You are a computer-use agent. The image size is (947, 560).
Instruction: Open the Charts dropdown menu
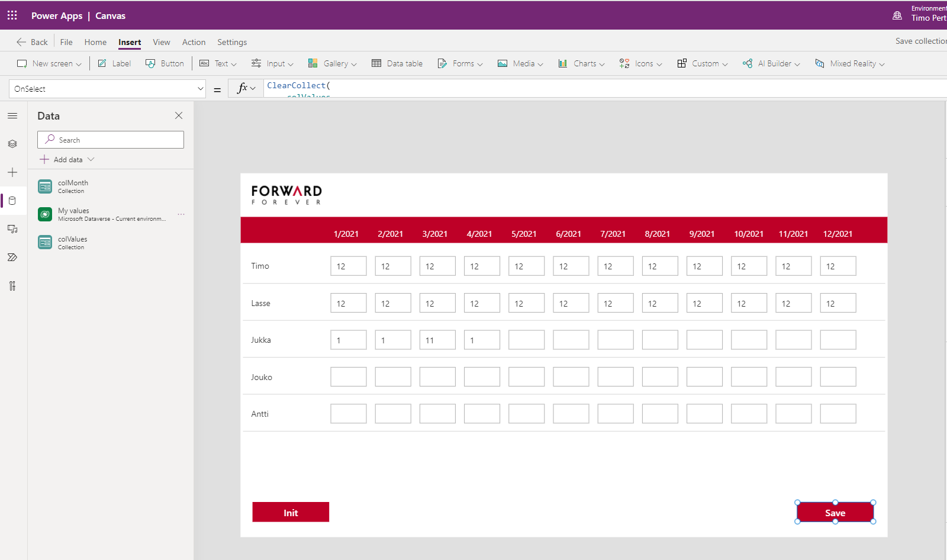(x=581, y=63)
